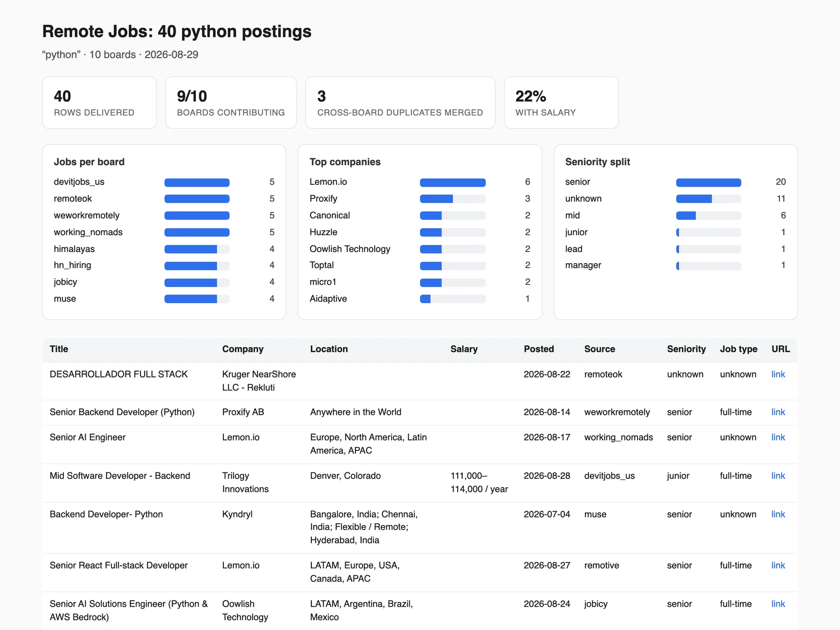Click the Lemon.io bar in Top companies
The width and height of the screenshot is (840, 630).
pyautogui.click(x=453, y=182)
